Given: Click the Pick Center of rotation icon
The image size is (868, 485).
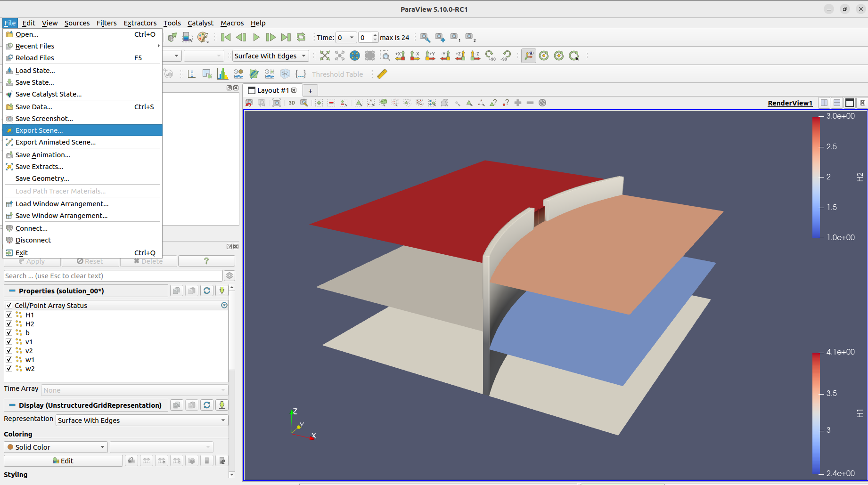Looking at the screenshot, I should click(574, 56).
